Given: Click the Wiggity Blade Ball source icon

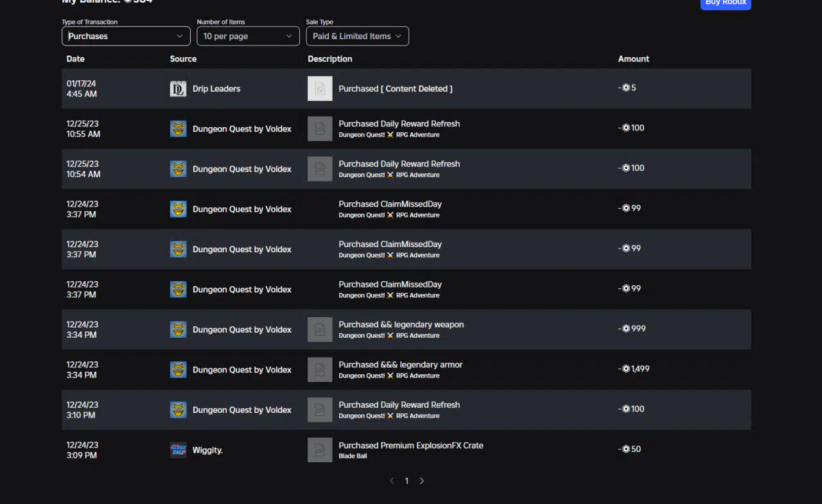Looking at the screenshot, I should click(x=178, y=450).
